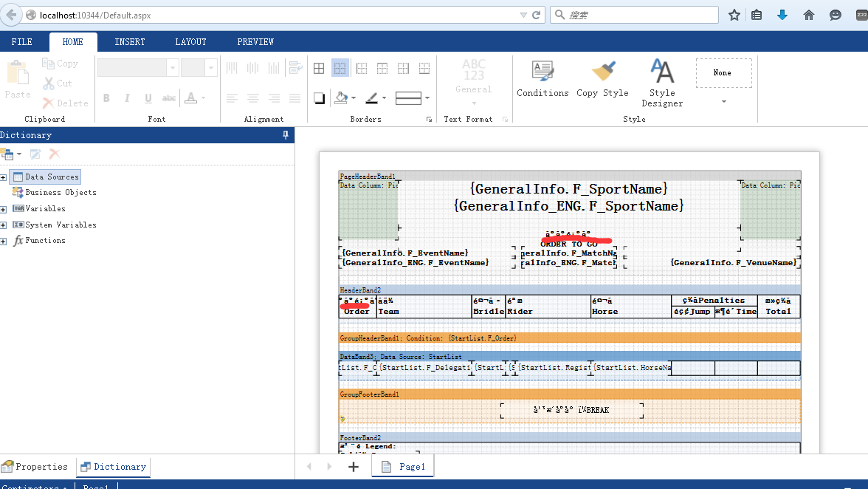This screenshot has width=868, height=489.
Task: Click the Copy button in Clipboard group
Action: pyautogui.click(x=60, y=64)
